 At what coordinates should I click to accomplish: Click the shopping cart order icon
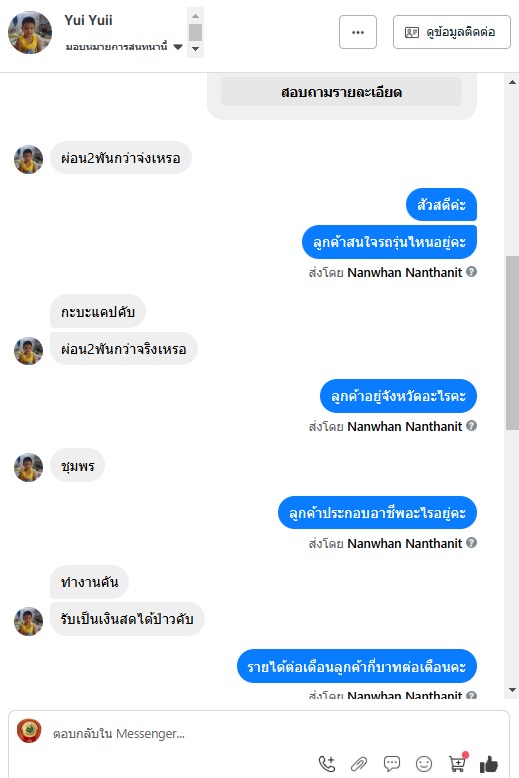tap(457, 763)
